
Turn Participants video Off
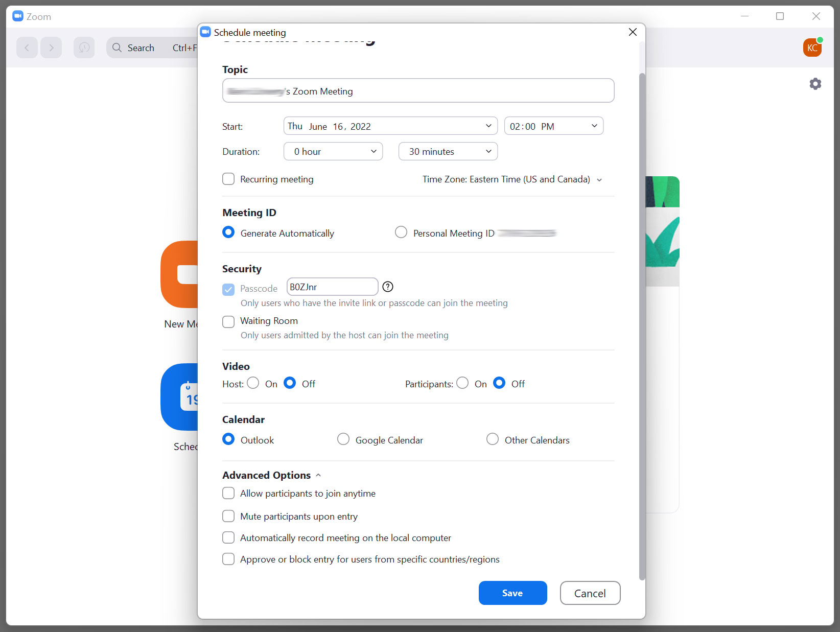coord(499,383)
